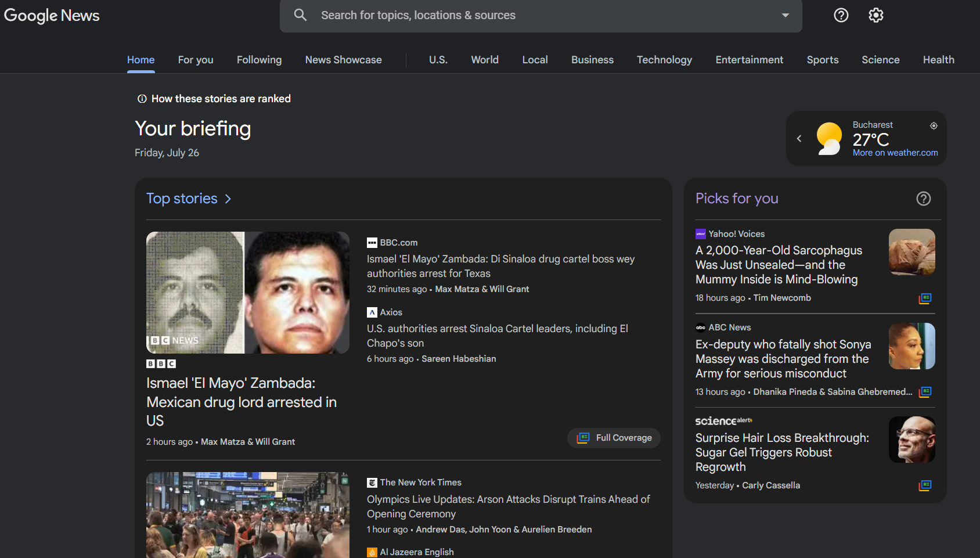This screenshot has height=558, width=980.
Task: Click the sarcophagus mummy thumbnail
Action: click(x=912, y=252)
